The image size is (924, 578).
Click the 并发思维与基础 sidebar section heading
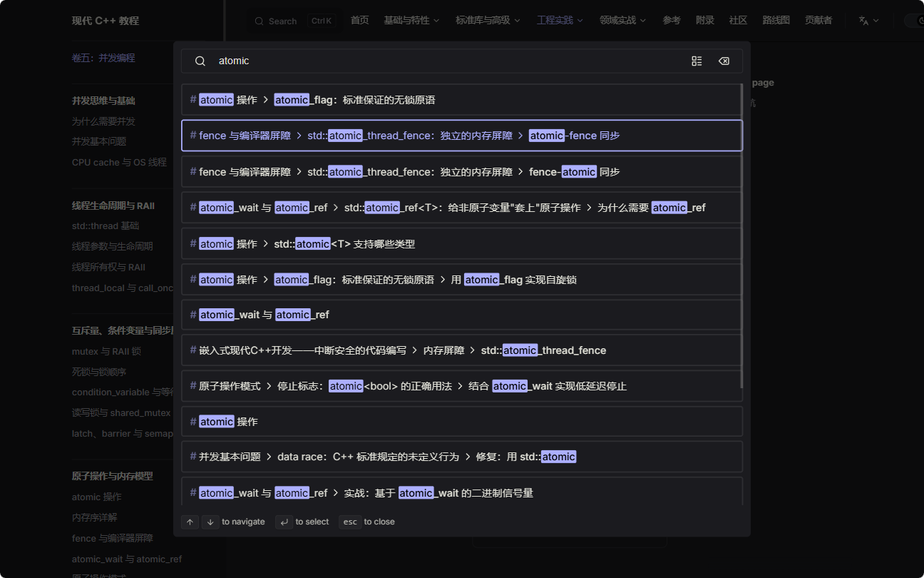[x=103, y=101]
